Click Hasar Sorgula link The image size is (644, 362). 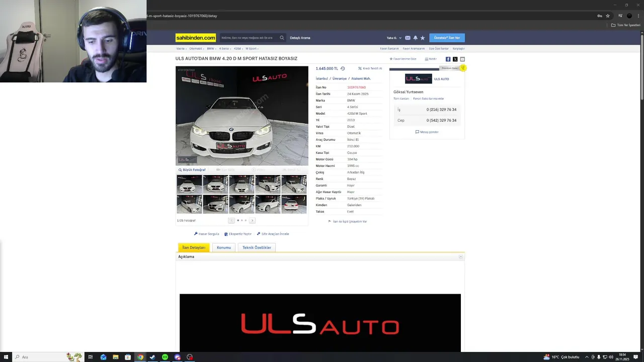pyautogui.click(x=207, y=234)
